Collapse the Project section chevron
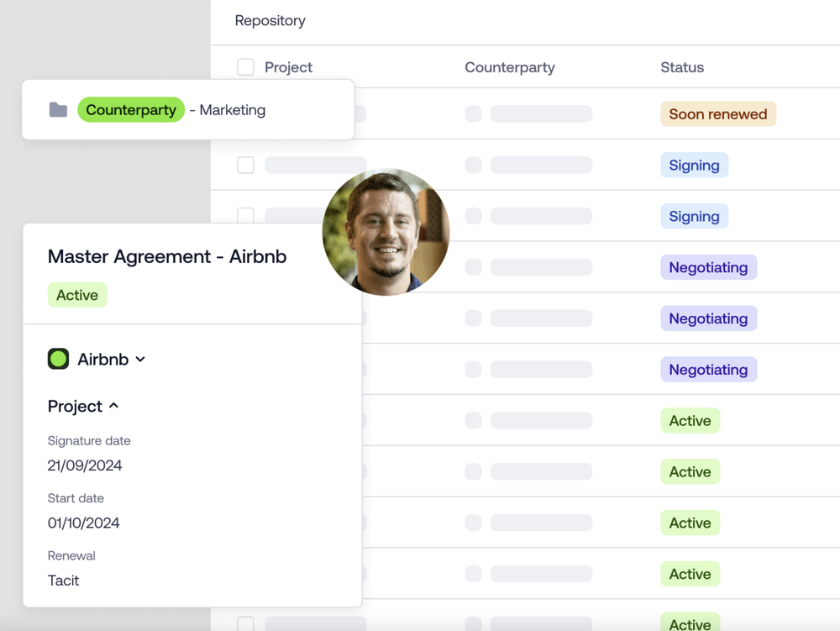The width and height of the screenshot is (840, 631). point(113,406)
